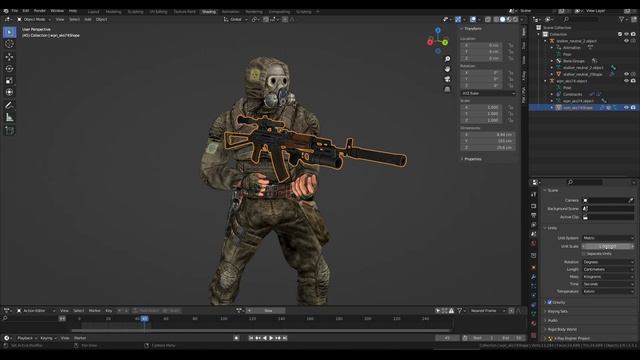This screenshot has width=640, height=360.
Task: Toggle show gizmo button in viewport header
Action: 458,19
